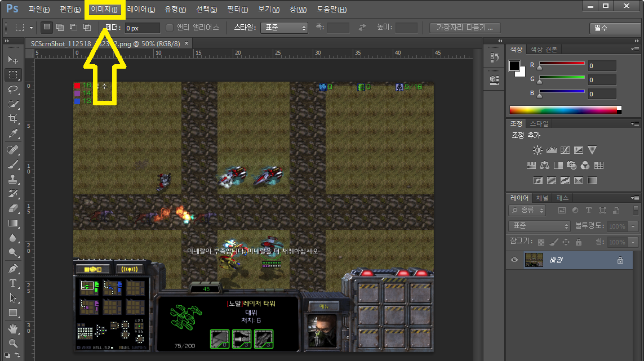Toggle lock position
The height and width of the screenshot is (361, 644).
(566, 242)
